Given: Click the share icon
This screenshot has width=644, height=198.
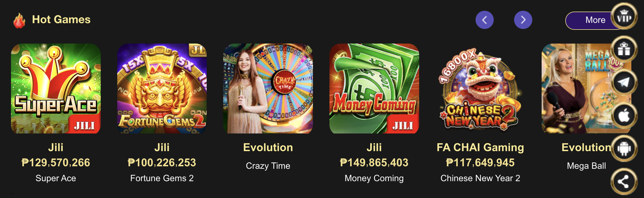Looking at the screenshot, I should click(x=624, y=182).
